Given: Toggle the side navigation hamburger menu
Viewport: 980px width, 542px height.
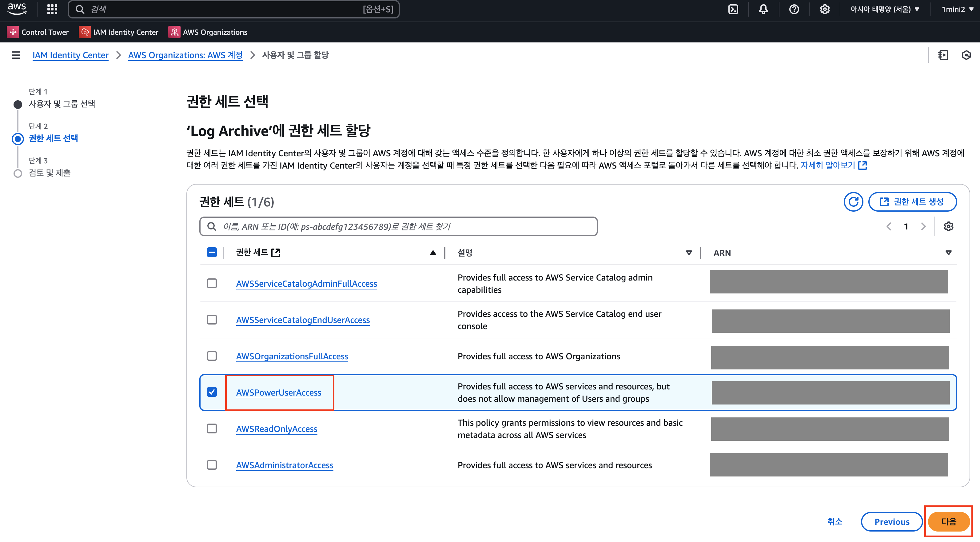Looking at the screenshot, I should [x=16, y=55].
